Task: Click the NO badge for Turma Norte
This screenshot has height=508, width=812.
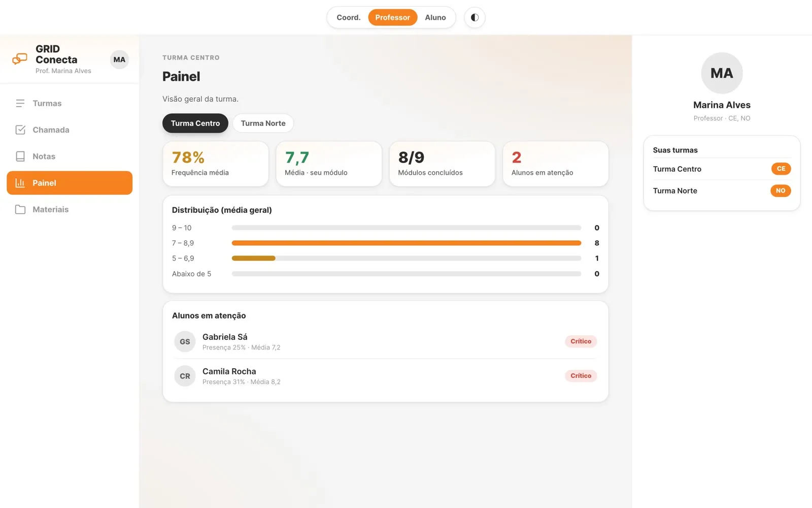Action: tap(781, 190)
